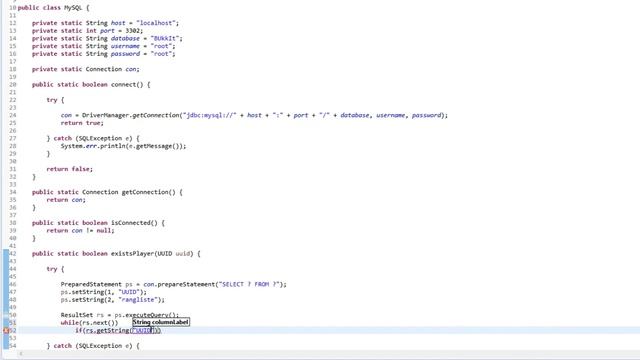Click line number 12 in the gutter
Viewport: 640px width, 360px height.
pyautogui.click(x=12, y=23)
